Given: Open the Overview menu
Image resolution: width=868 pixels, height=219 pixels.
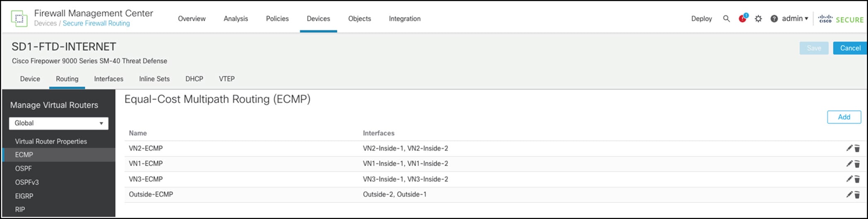Looking at the screenshot, I should coord(192,19).
